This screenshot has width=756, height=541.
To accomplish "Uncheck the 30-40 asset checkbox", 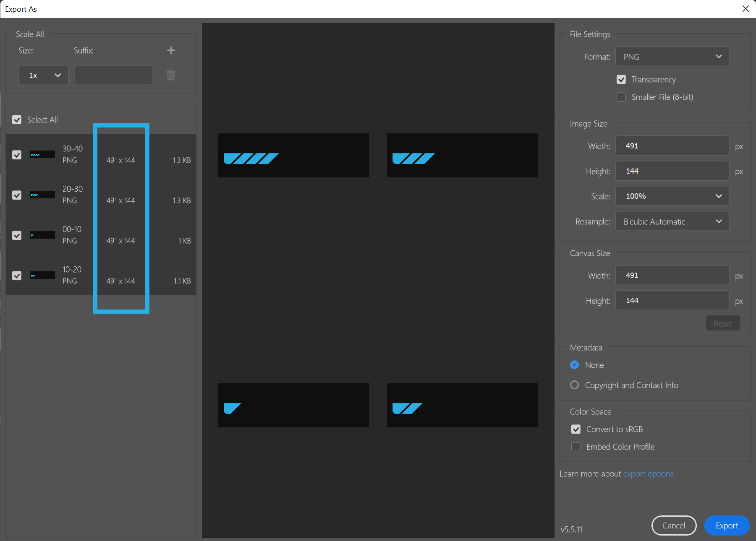I will tap(17, 155).
